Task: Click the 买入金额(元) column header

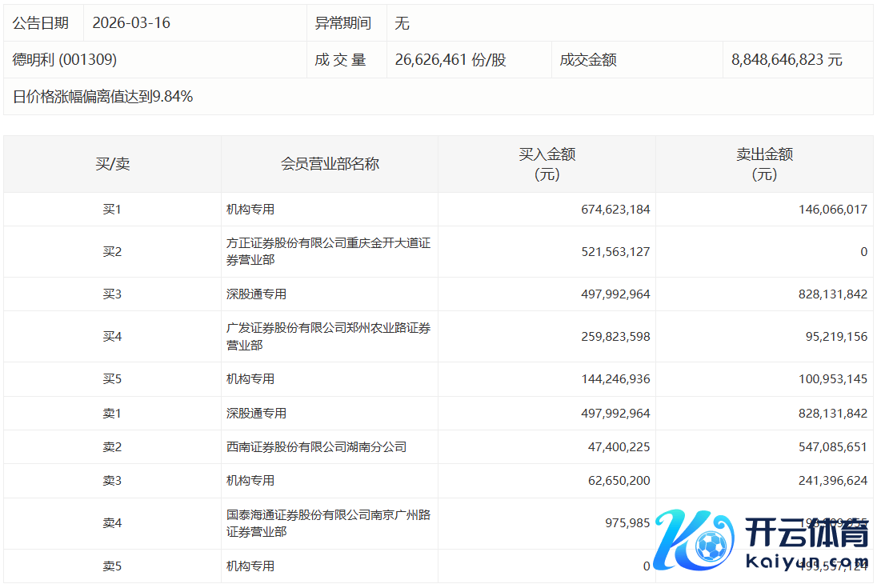Action: pos(547,164)
